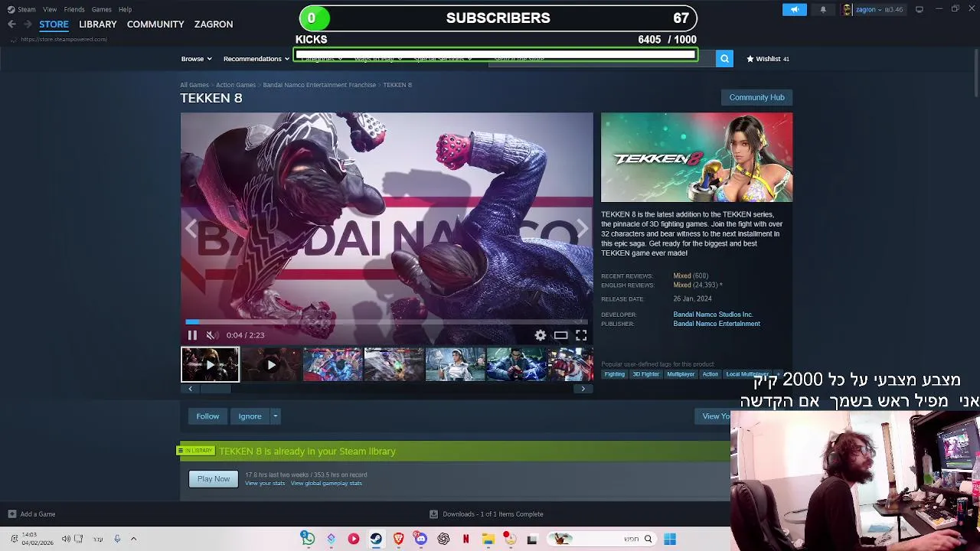Open View your stats link

pyautogui.click(x=265, y=484)
